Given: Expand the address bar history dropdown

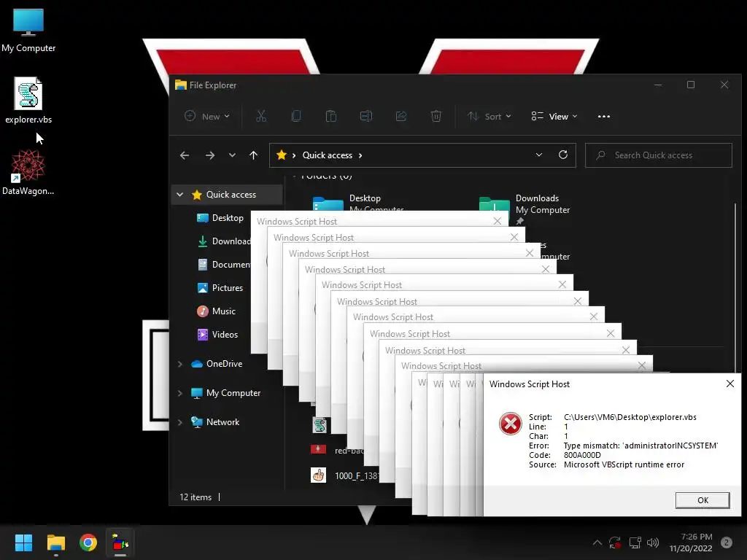Looking at the screenshot, I should [539, 155].
